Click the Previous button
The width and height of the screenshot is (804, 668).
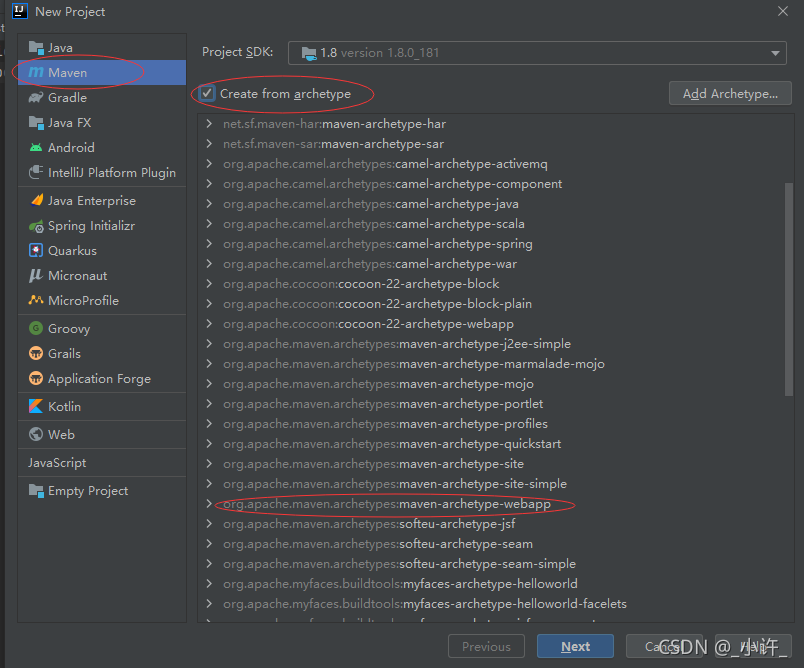[486, 646]
